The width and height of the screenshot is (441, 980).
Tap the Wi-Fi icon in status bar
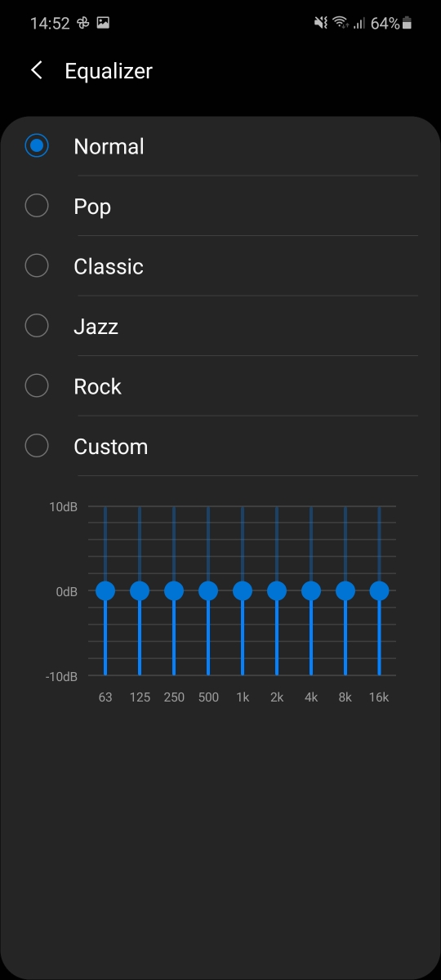point(341,24)
